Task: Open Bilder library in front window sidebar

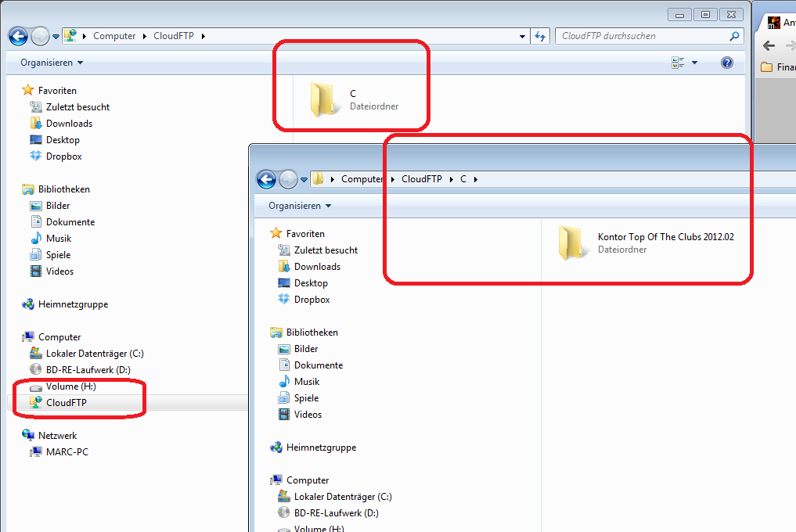Action: (298, 349)
